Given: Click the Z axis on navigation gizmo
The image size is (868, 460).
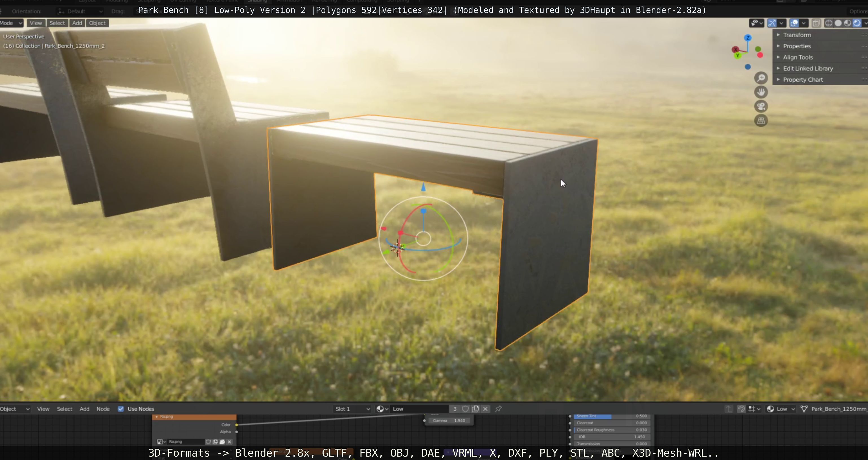Looking at the screenshot, I should click(x=748, y=38).
